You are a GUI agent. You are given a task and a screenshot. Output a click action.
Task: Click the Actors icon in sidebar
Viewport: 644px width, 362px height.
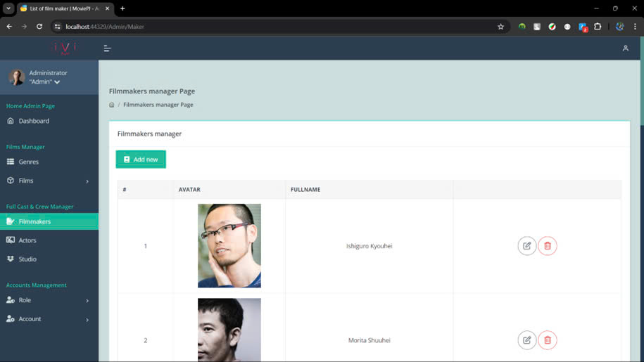11,240
